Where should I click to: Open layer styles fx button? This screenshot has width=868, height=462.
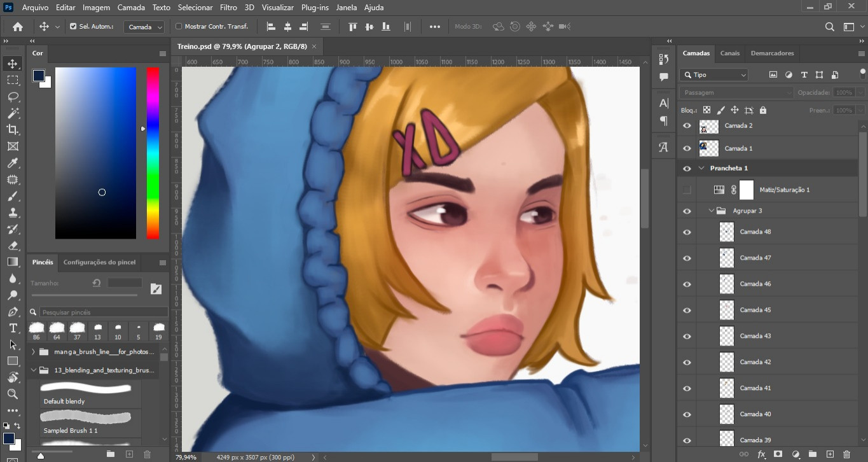tap(761, 454)
